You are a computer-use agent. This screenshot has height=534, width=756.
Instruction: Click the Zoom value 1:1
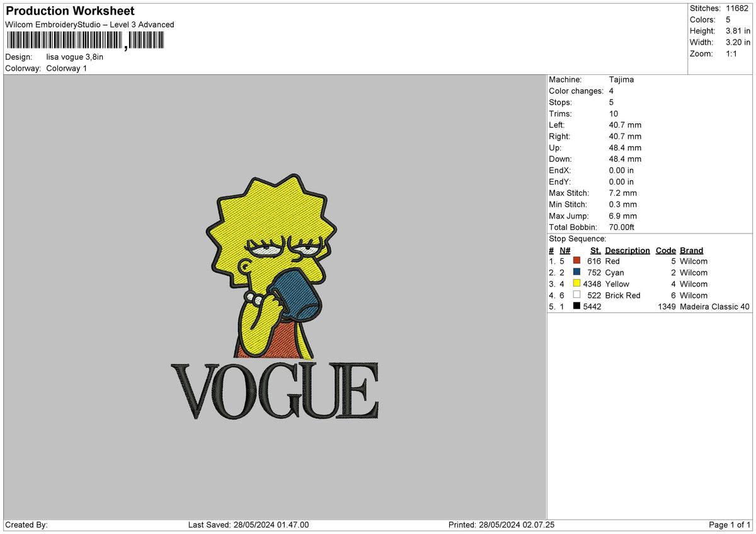coord(733,54)
